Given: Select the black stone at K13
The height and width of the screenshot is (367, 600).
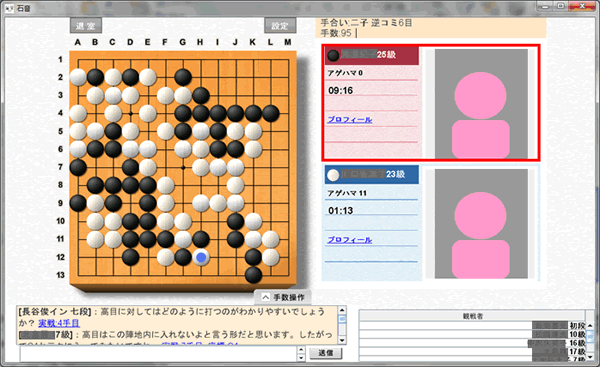Looking at the screenshot, I should (253, 275).
